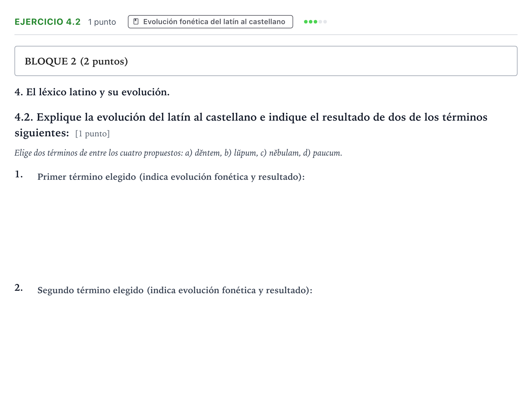Click the green difficulty dots indicator
This screenshot has height=400, width=532.
315,22
